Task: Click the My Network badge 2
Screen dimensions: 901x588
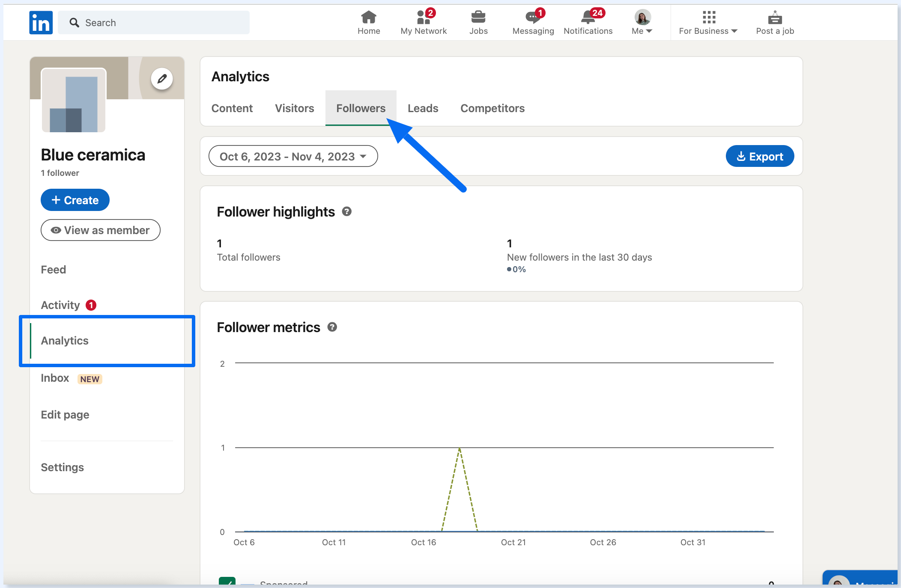Action: [x=431, y=13]
